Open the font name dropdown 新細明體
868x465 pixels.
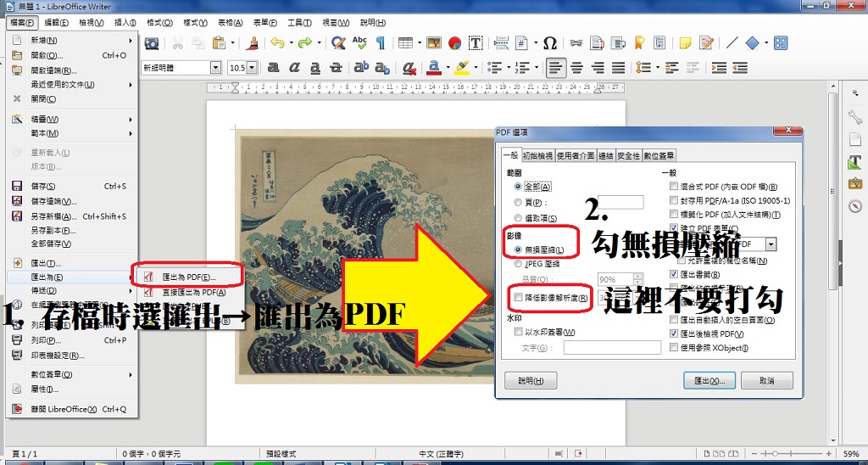coord(215,67)
